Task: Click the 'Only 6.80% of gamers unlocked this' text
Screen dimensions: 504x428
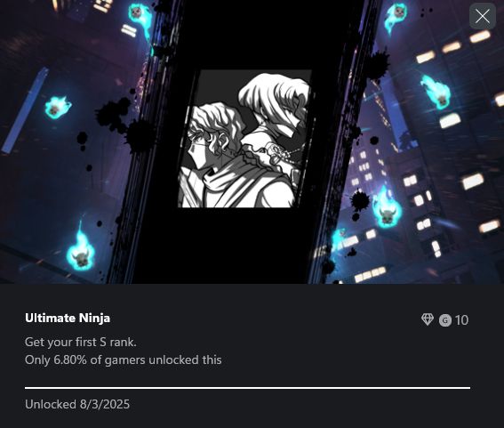Action: click(x=123, y=359)
